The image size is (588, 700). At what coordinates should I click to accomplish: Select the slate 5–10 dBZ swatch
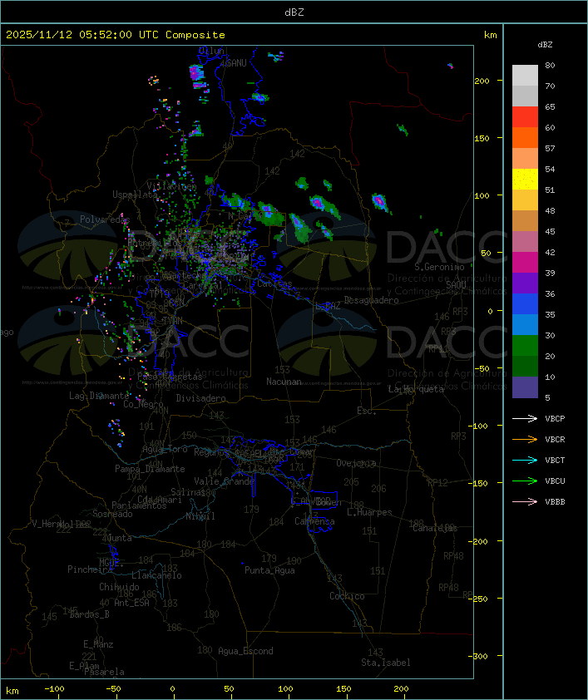pos(525,387)
